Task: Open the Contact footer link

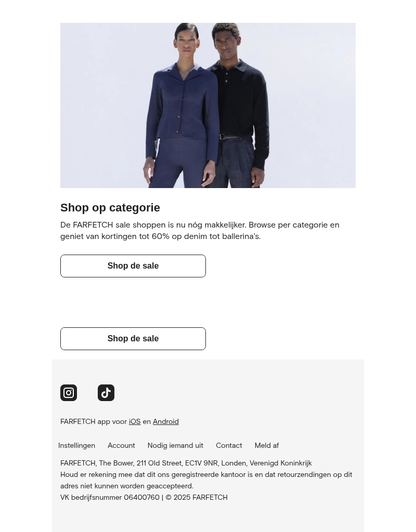Action: pos(229,445)
